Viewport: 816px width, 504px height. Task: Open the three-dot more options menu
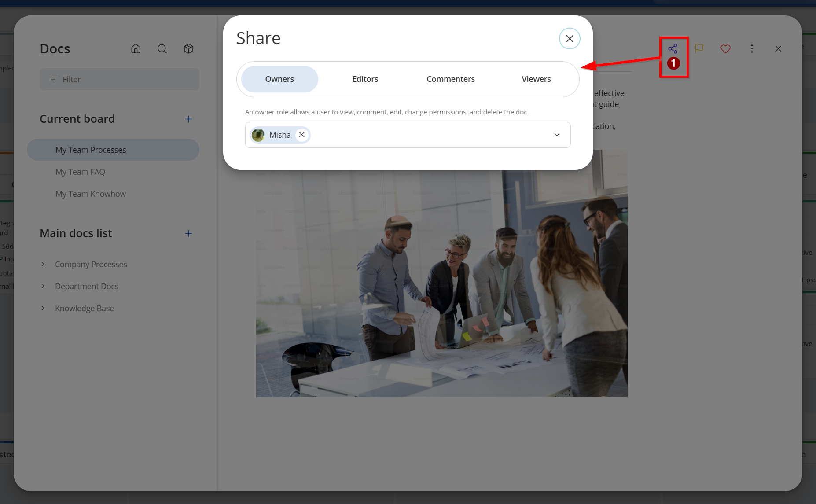752,49
